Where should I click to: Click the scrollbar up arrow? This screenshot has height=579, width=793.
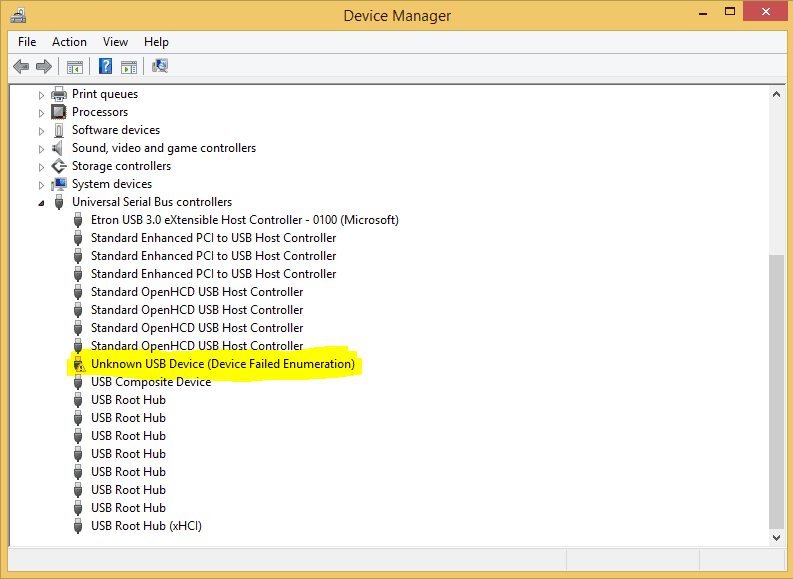776,94
